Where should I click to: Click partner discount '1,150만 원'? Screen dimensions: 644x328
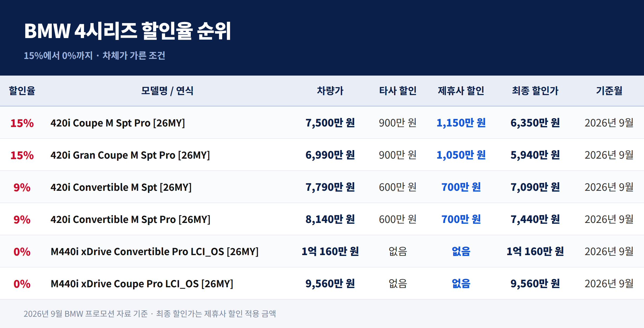(461, 123)
